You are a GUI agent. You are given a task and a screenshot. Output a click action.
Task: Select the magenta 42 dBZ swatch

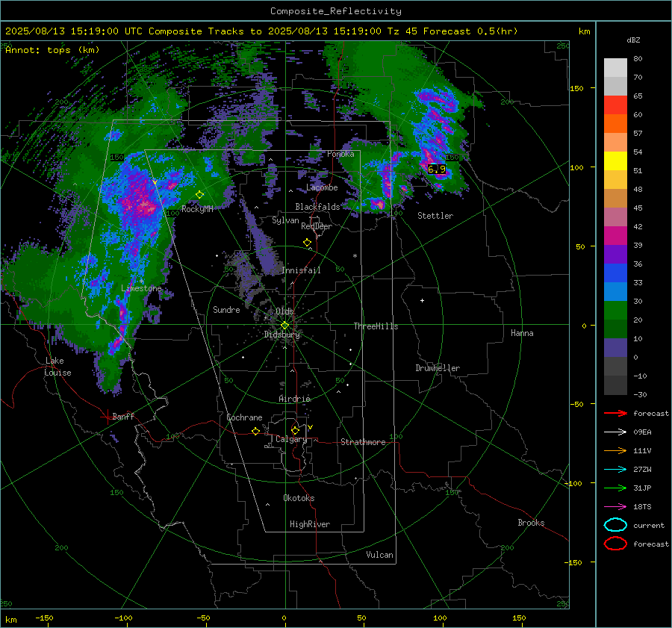(615, 236)
